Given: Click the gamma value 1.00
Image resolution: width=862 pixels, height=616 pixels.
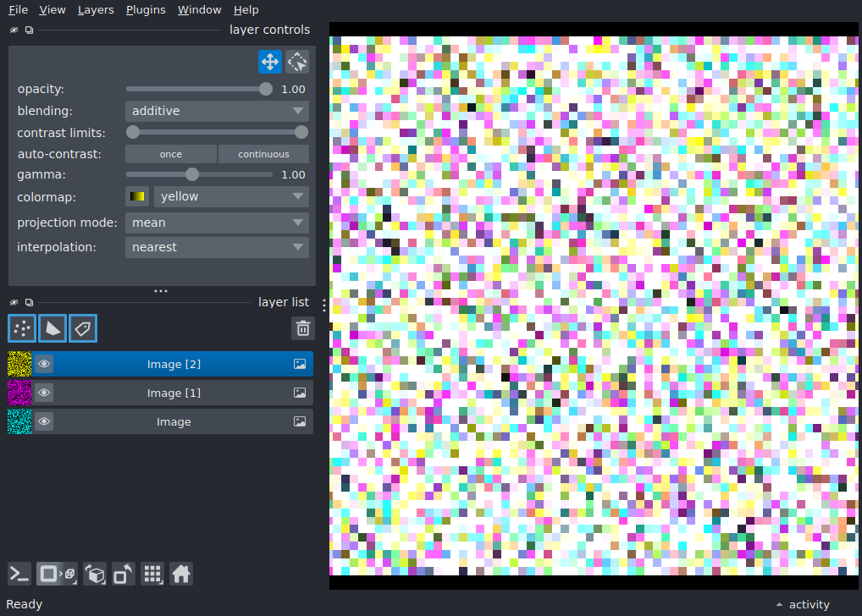Looking at the screenshot, I should 293,175.
